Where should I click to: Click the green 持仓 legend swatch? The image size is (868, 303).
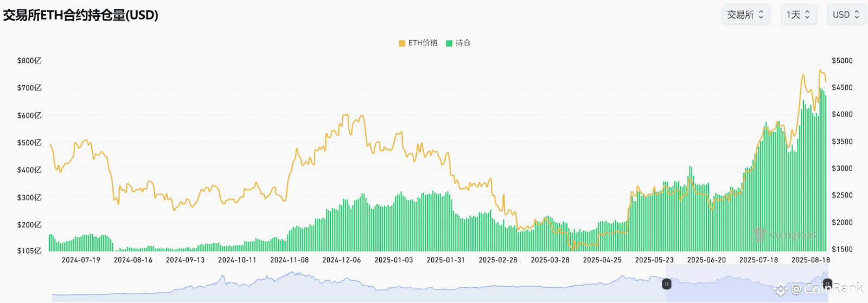[x=449, y=43]
